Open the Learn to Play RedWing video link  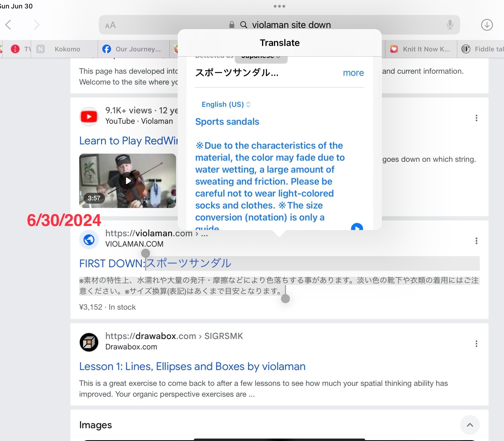point(128,141)
